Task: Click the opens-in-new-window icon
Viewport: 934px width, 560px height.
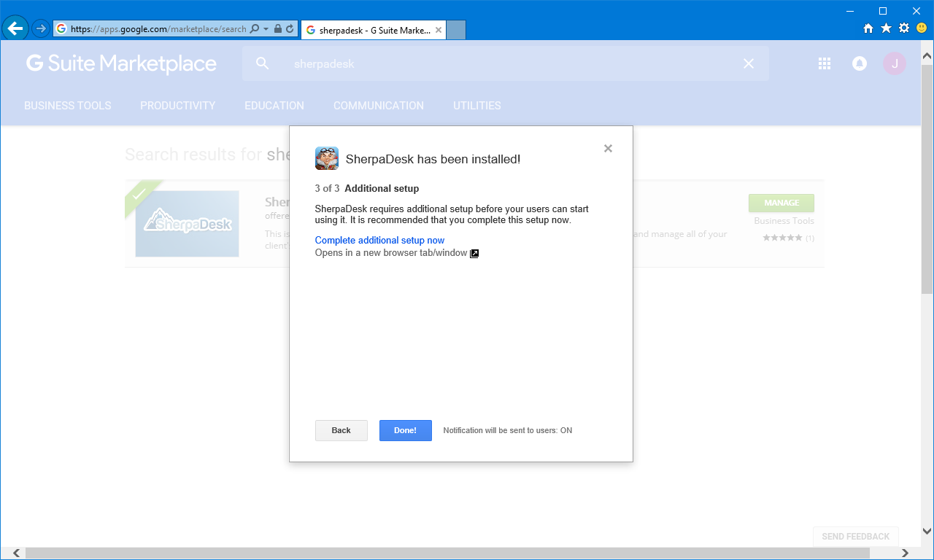Action: [474, 253]
